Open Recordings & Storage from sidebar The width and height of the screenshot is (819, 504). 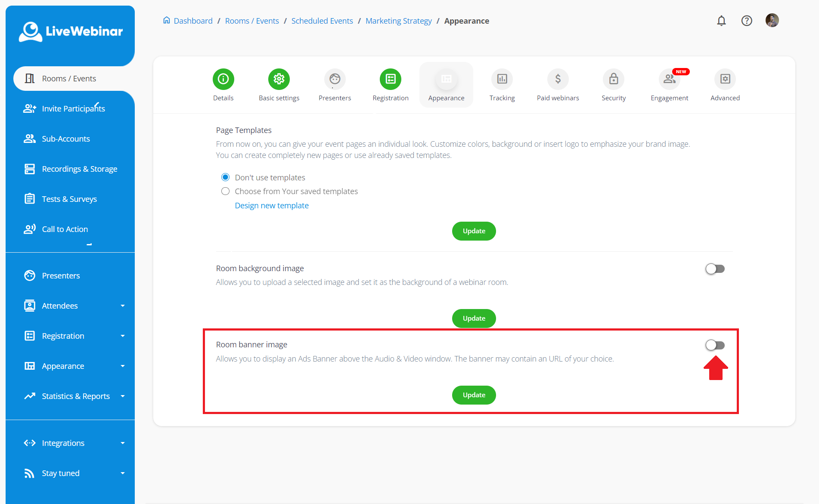[x=79, y=169]
